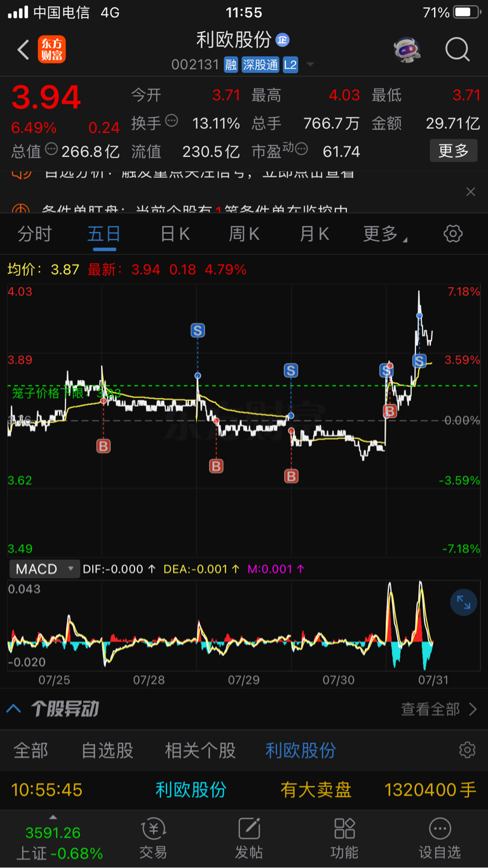Tap the L2 level badge
Image resolution: width=488 pixels, height=868 pixels.
point(290,65)
